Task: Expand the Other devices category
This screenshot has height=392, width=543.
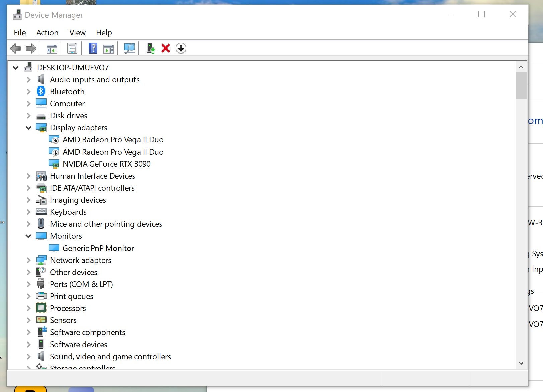Action: click(x=29, y=272)
